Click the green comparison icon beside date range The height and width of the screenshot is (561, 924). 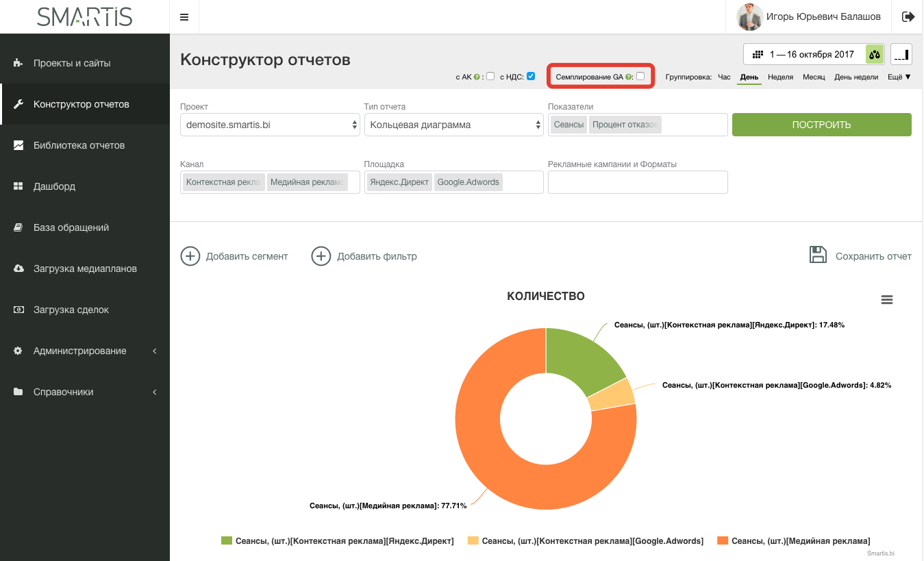tap(875, 54)
